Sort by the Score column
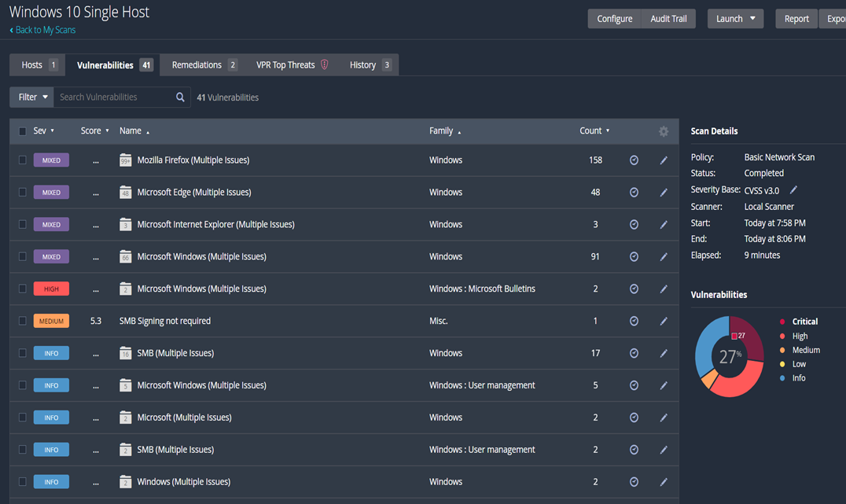The image size is (846, 504). point(95,131)
